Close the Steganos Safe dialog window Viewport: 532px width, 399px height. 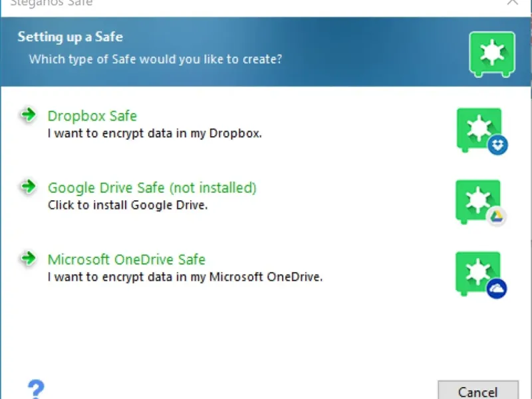(x=512, y=3)
